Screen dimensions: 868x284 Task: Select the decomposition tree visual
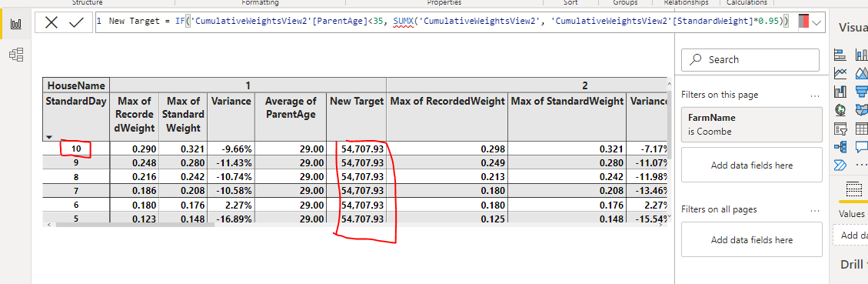click(x=840, y=146)
